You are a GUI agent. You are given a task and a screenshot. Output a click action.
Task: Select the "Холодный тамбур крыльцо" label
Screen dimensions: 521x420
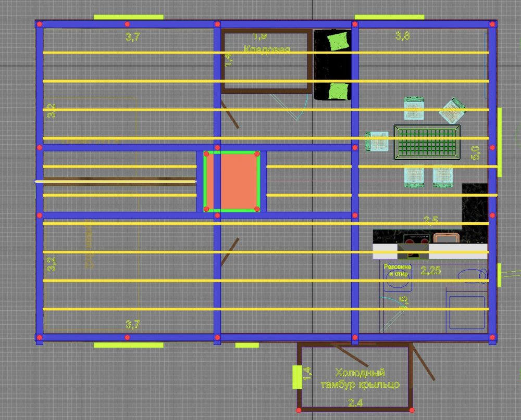click(x=360, y=378)
